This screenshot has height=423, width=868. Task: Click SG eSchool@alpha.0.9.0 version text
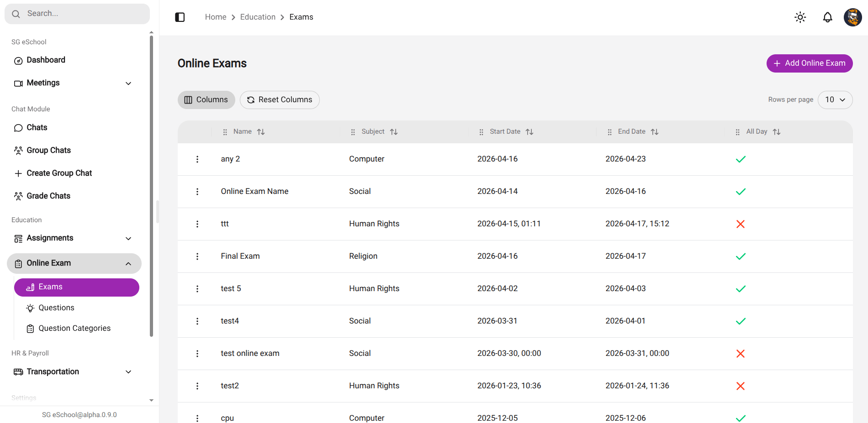[x=79, y=415]
